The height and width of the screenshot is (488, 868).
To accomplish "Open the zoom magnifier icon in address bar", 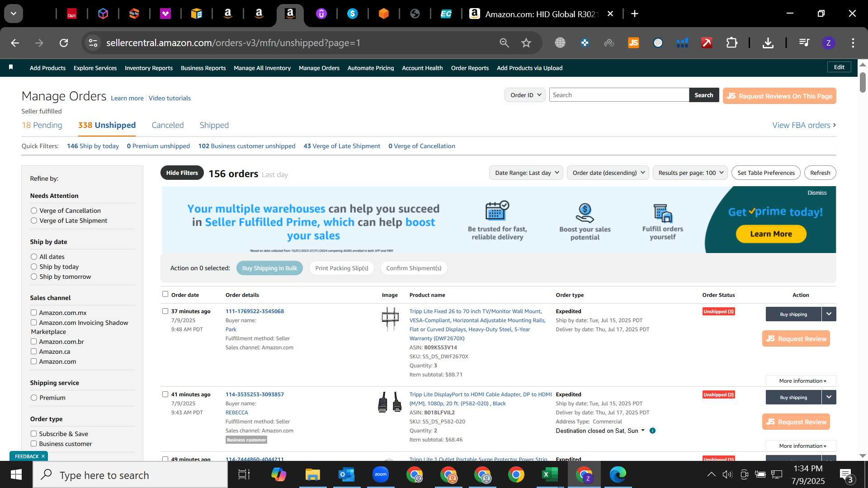I will click(x=504, y=43).
